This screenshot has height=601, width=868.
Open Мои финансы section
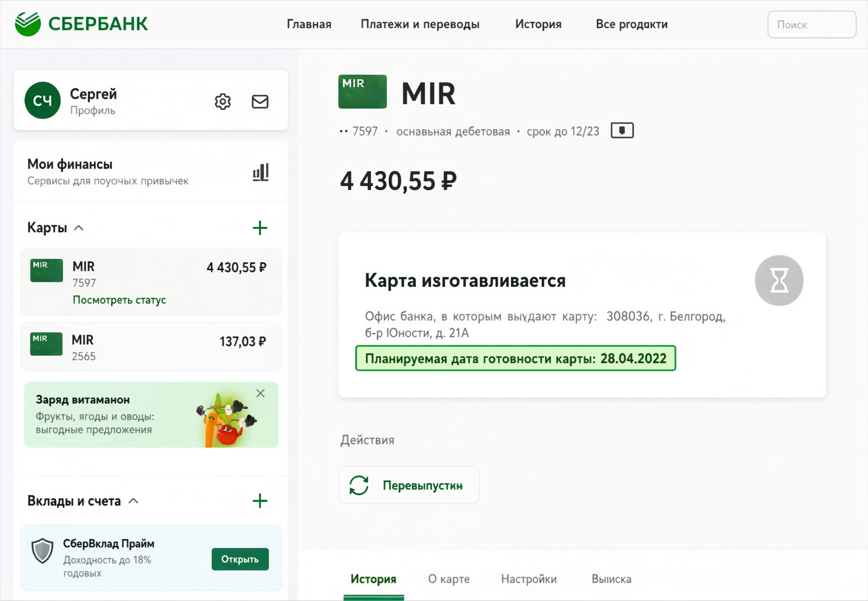coord(151,172)
